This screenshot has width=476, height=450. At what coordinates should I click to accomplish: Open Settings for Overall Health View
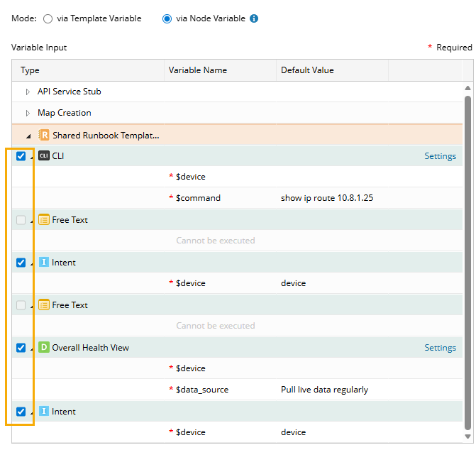point(440,348)
